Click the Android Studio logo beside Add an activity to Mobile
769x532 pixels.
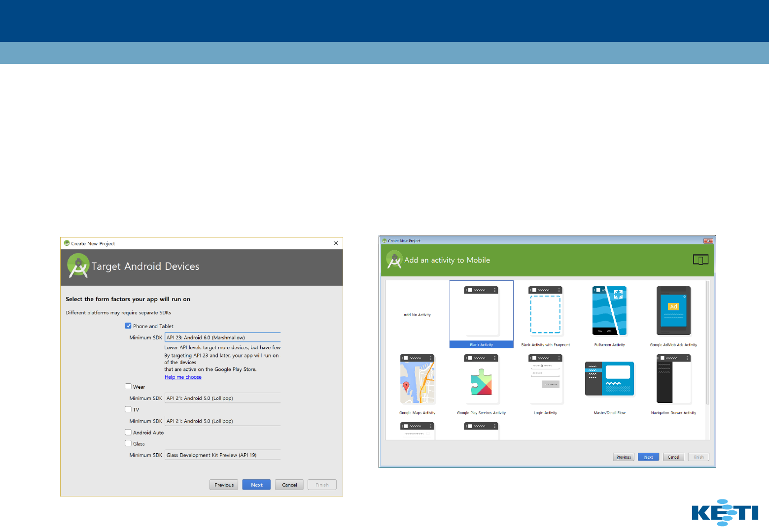click(394, 260)
